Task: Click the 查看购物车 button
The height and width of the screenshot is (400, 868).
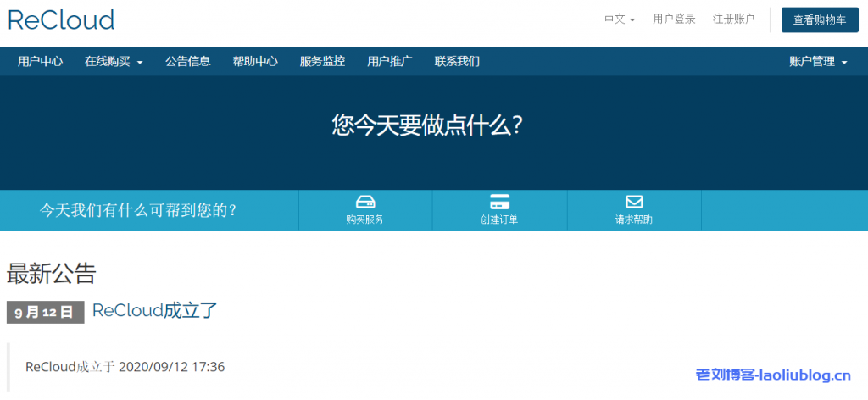Action: [820, 20]
